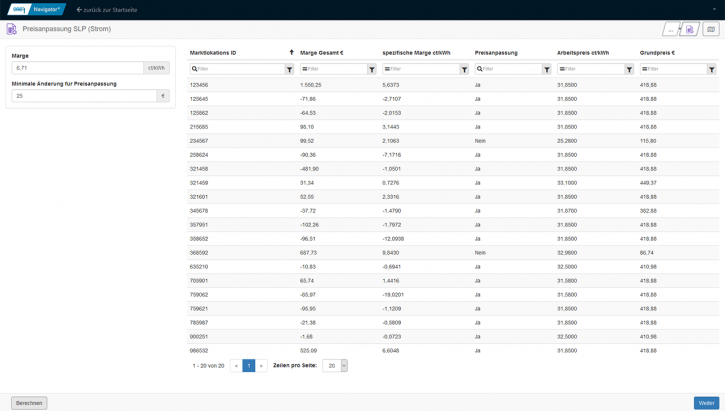Click the Marktlokations ID filter text box
This screenshot has width=725, height=411.
[238, 69]
